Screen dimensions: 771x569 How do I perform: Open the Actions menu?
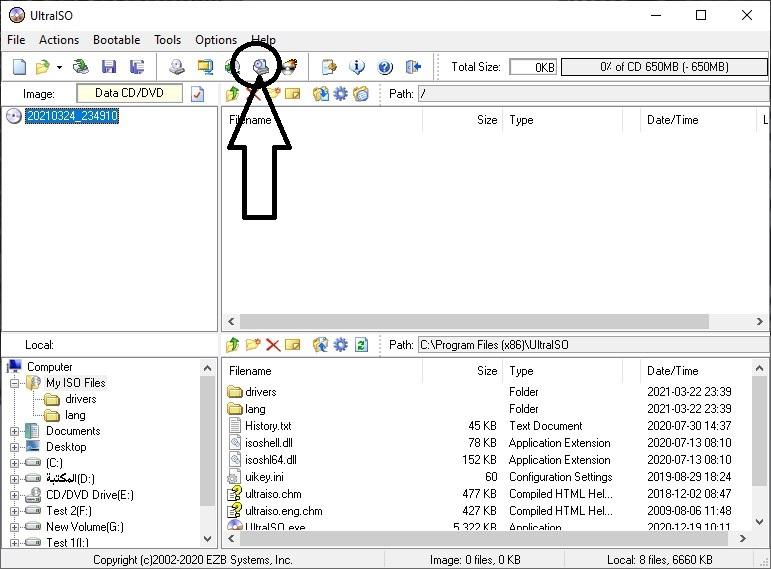[x=59, y=40]
